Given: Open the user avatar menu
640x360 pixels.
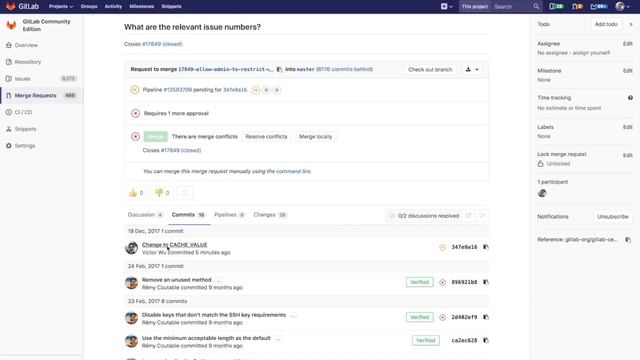Looking at the screenshot, I should (x=622, y=6).
